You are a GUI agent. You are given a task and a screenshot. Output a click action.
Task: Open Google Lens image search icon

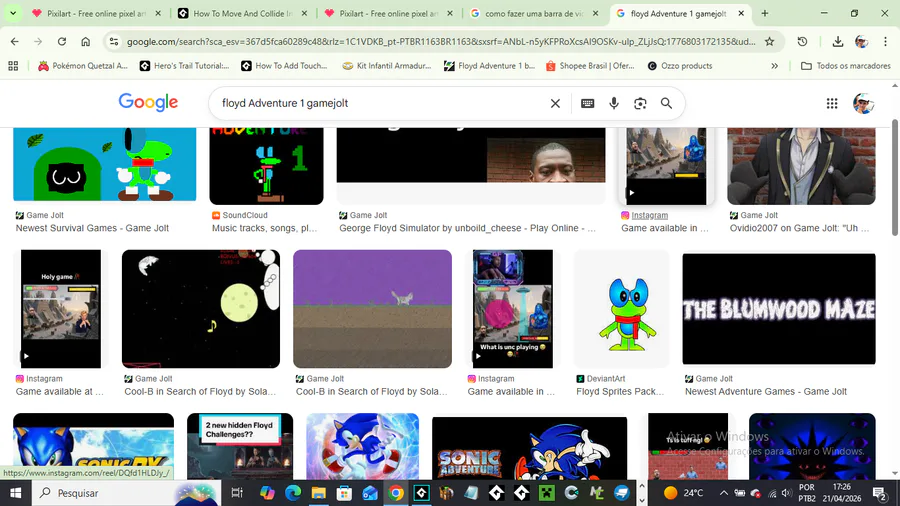click(x=640, y=103)
